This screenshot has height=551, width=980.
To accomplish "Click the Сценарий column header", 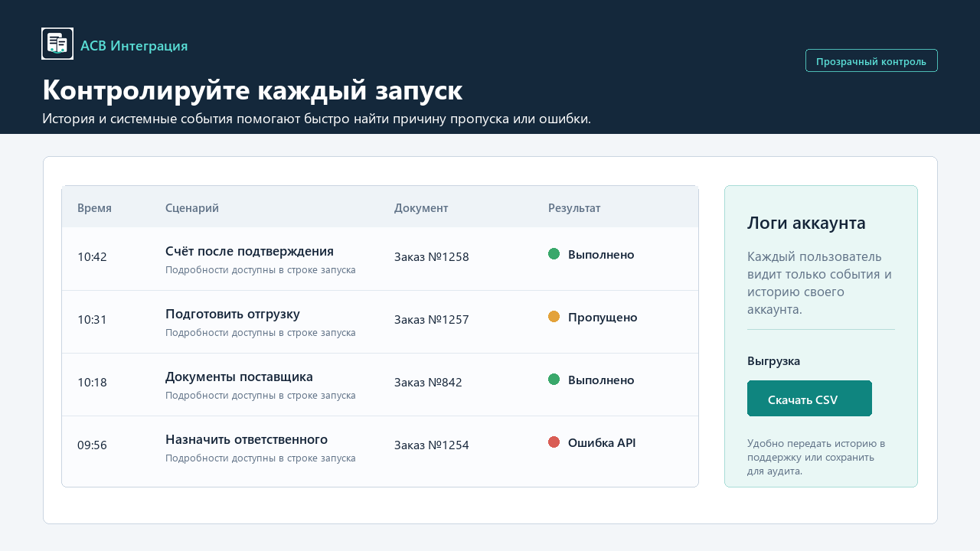I will (x=192, y=208).
